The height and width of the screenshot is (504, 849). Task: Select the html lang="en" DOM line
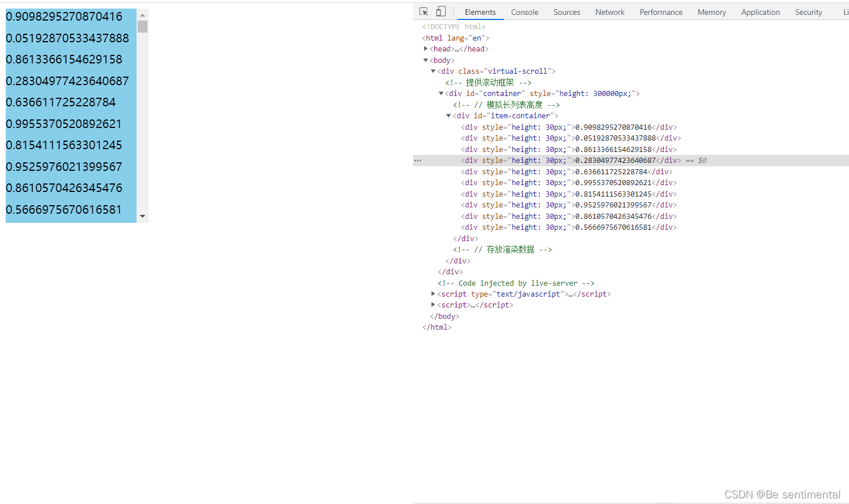pos(455,38)
